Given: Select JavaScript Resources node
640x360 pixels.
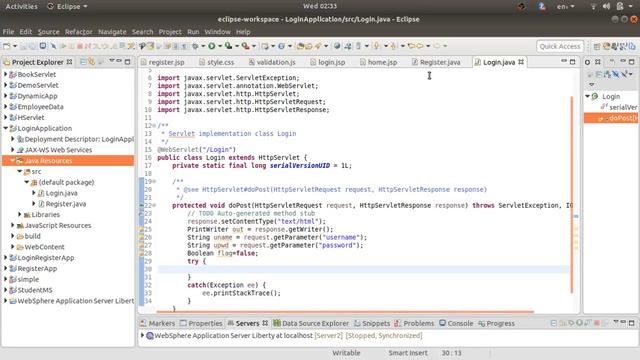Looking at the screenshot, I should point(58,225).
